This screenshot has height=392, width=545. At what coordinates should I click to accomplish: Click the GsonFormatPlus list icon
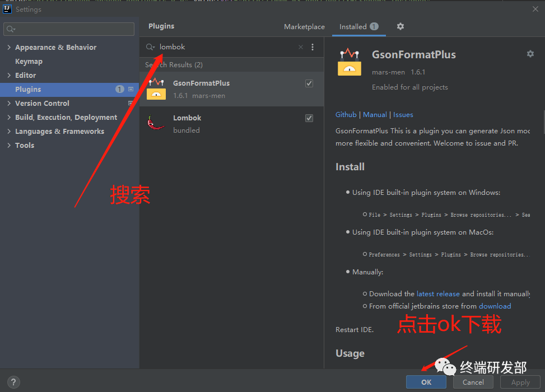[156, 89]
